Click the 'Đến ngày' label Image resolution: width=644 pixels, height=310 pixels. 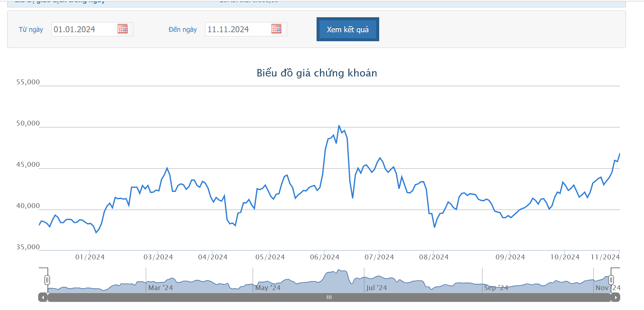click(x=183, y=30)
